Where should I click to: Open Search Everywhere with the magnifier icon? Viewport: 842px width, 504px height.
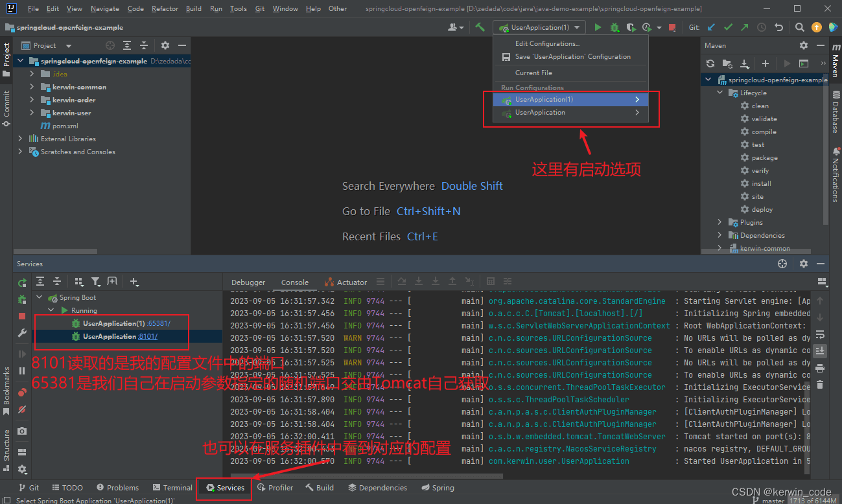point(799,28)
